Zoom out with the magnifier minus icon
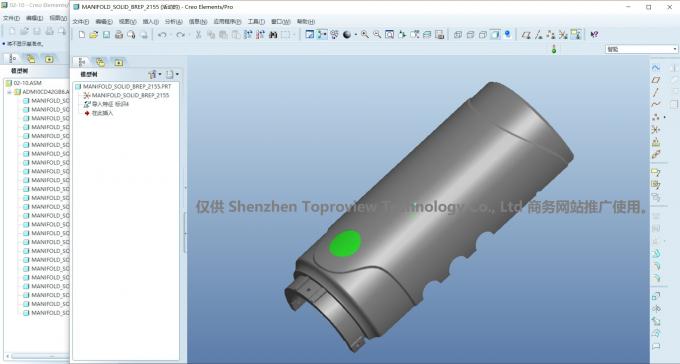This screenshot has width=680, height=364. 377,35
